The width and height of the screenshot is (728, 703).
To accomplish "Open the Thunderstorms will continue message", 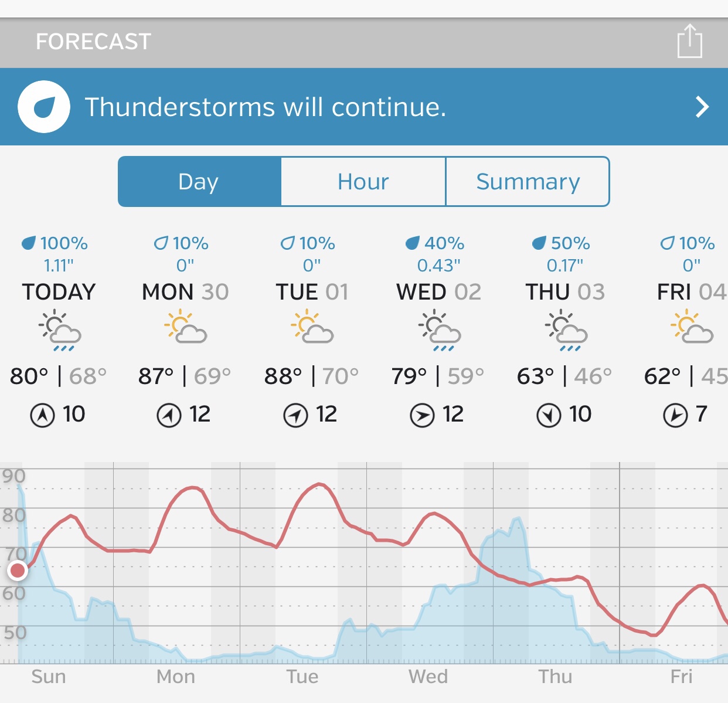I will (266, 107).
